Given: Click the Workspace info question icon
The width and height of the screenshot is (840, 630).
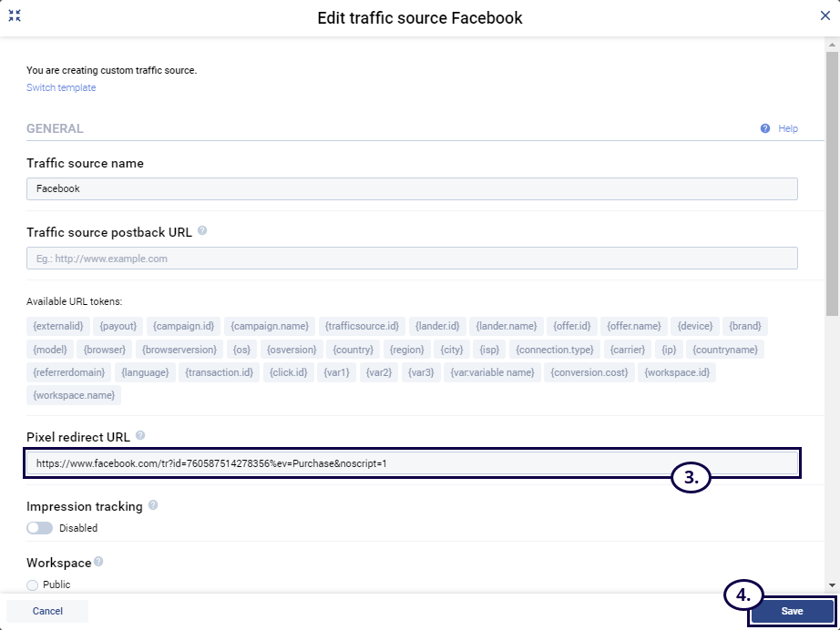Looking at the screenshot, I should (98, 562).
